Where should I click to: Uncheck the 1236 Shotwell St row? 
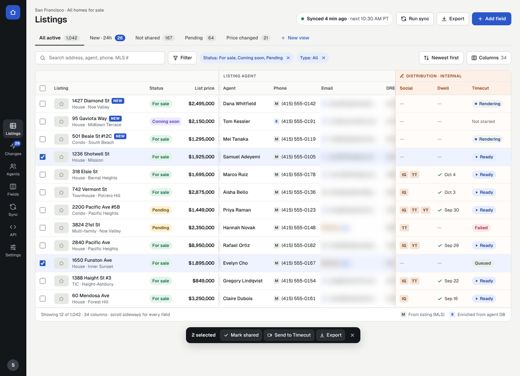[x=43, y=157]
